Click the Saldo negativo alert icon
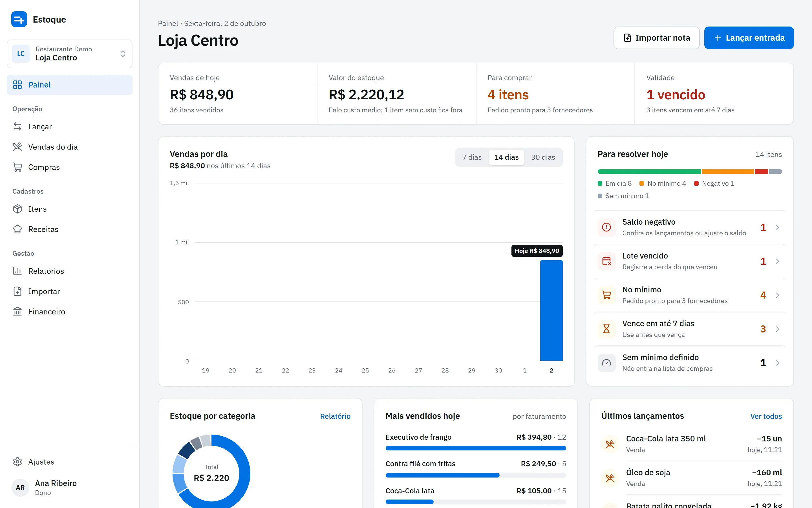Image resolution: width=812 pixels, height=508 pixels. [606, 227]
